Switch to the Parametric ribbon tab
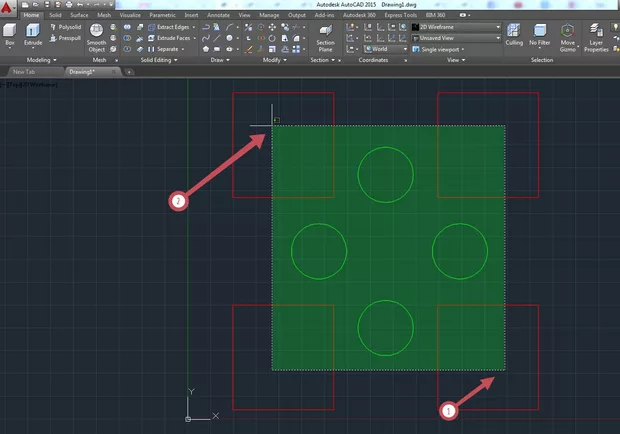The width and height of the screenshot is (620, 434). 163,15
